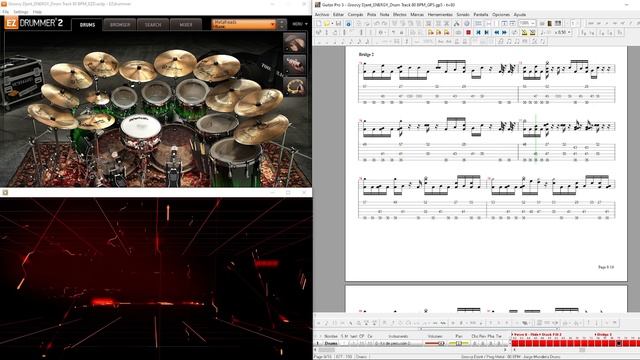The height and width of the screenshot is (360, 640).
Task: Open the EZdrummer File menu
Action: click(x=6, y=12)
